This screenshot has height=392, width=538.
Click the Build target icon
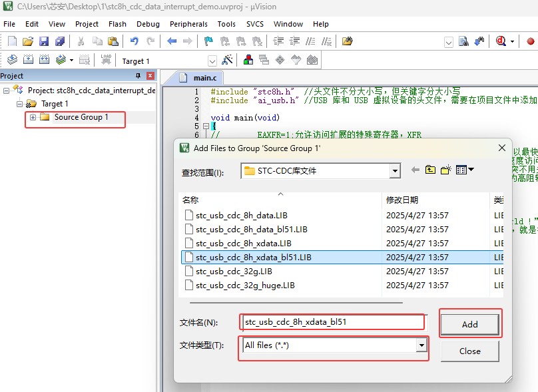point(28,60)
